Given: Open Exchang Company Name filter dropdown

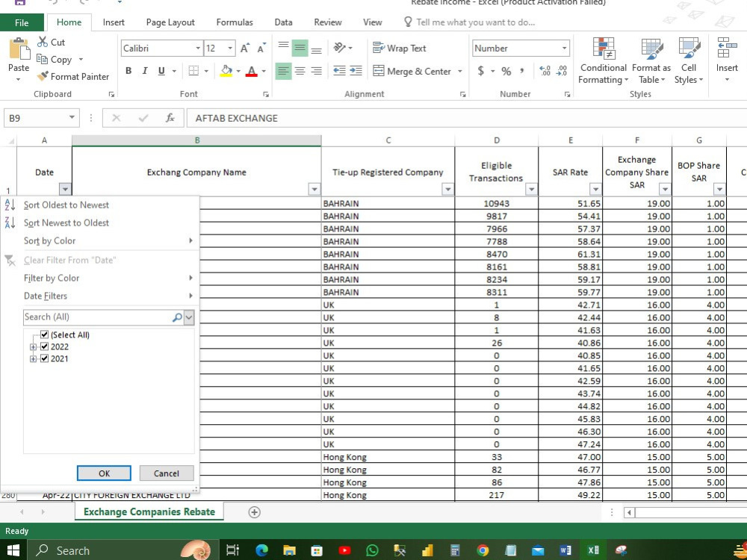Looking at the screenshot, I should pos(314,190).
